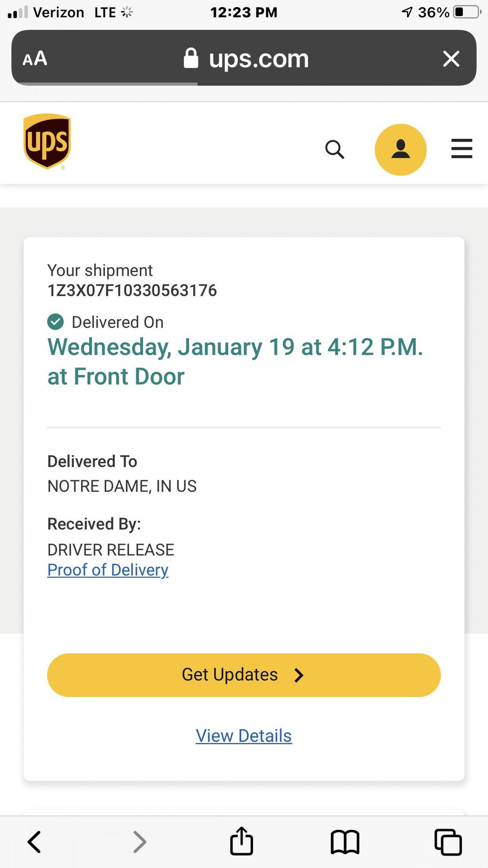
Task: Stop page loading with the X button
Action: 451,59
